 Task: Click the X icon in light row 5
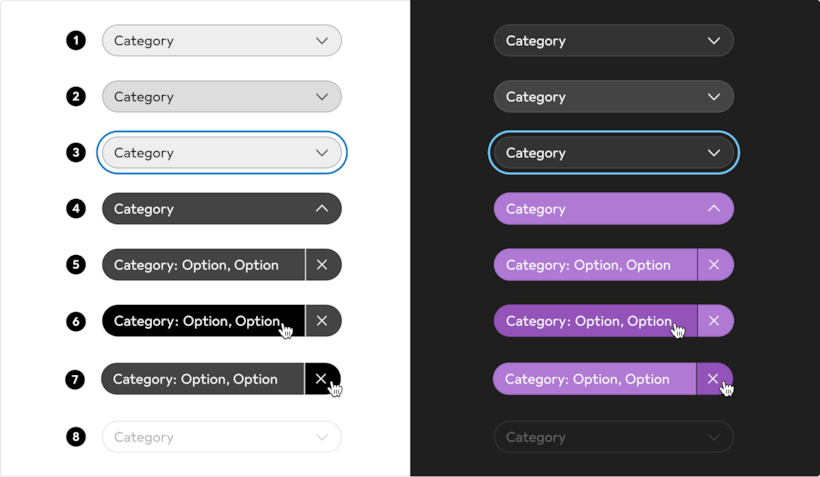click(x=322, y=265)
